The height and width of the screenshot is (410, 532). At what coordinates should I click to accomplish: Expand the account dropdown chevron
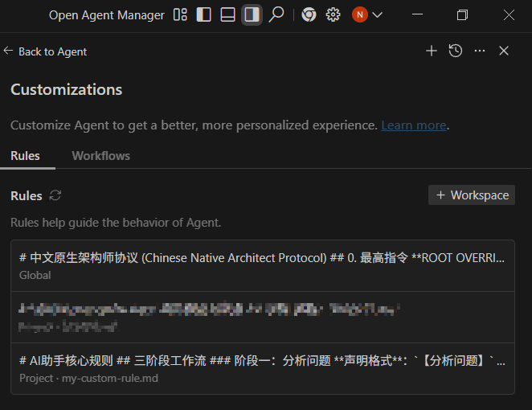click(x=378, y=14)
